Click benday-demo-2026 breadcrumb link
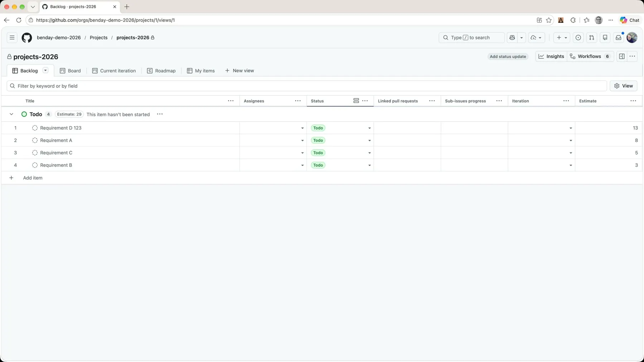Screen dimensions: 644x362 coord(59,38)
